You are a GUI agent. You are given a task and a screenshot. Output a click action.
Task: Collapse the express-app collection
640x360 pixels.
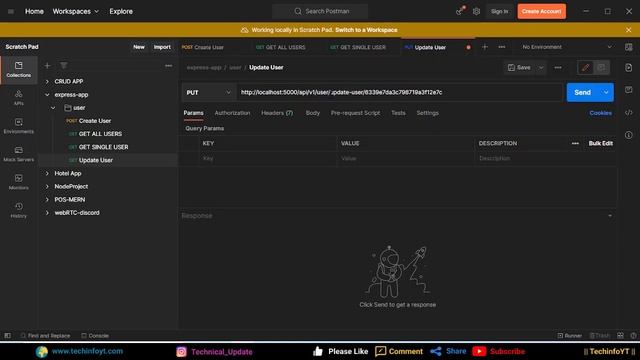coord(47,95)
